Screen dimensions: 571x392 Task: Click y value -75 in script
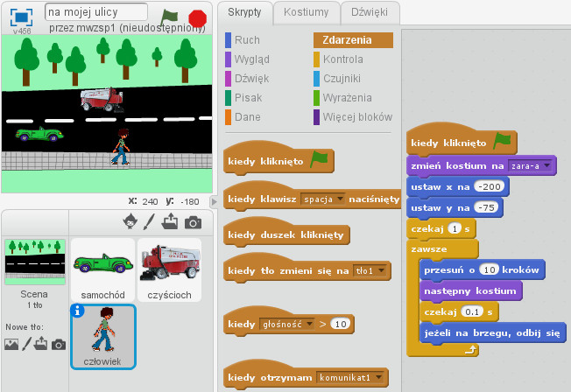487,207
